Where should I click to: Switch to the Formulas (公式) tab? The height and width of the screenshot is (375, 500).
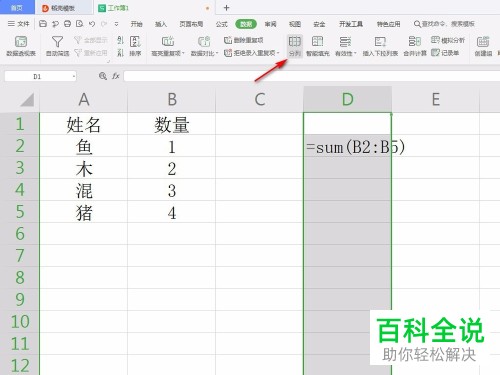pyautogui.click(x=222, y=24)
